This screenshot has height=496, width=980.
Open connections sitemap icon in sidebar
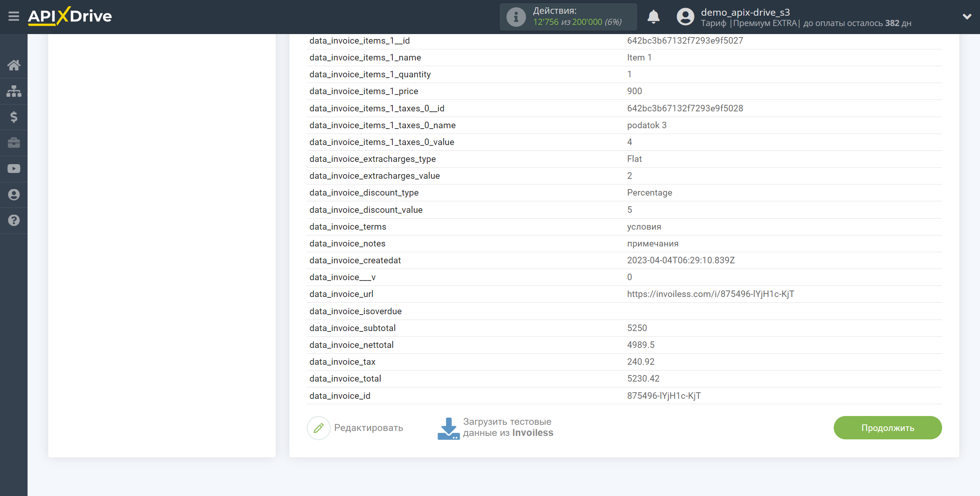pos(14,91)
